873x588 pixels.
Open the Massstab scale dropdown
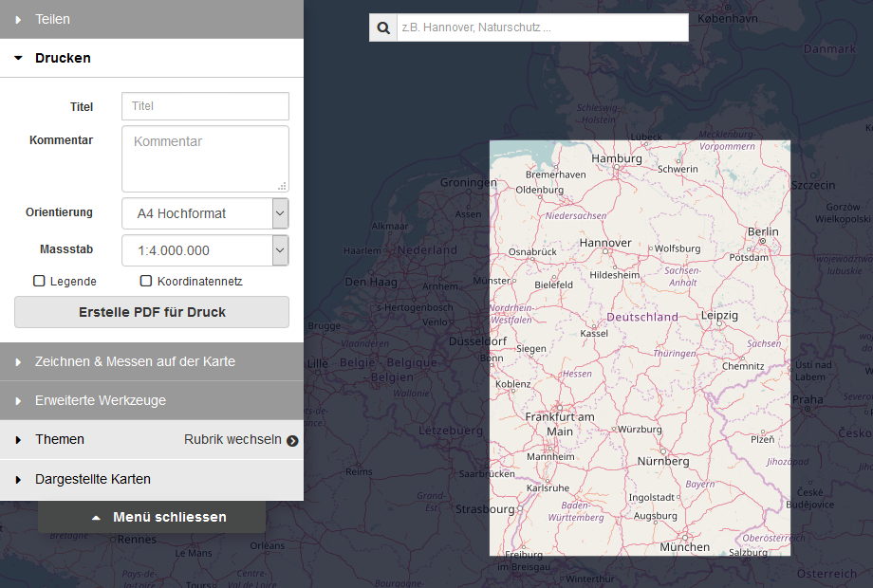coord(279,249)
